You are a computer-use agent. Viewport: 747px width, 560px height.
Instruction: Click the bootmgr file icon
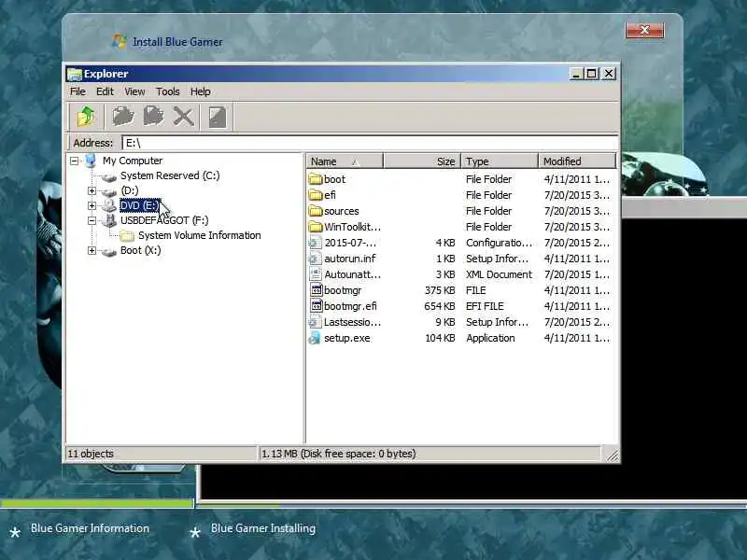click(316, 290)
